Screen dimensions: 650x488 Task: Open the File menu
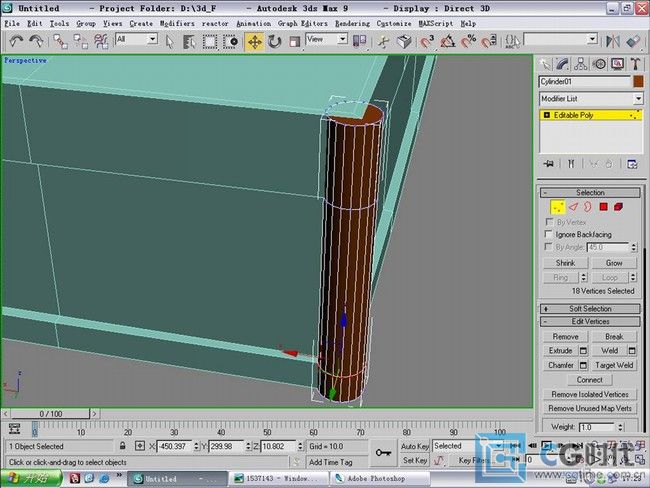point(12,24)
